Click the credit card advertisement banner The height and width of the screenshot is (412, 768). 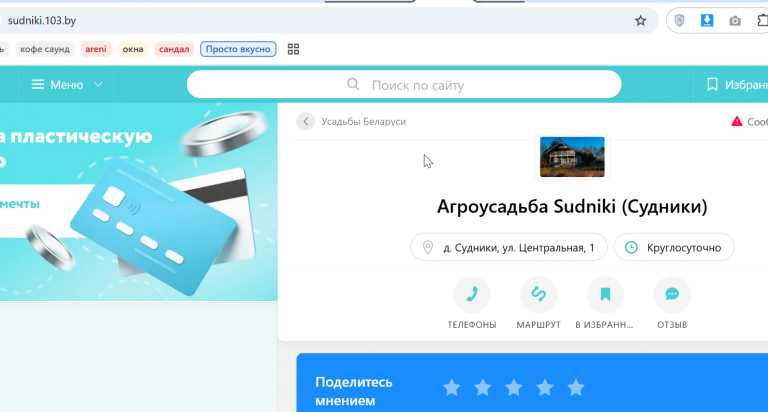point(139,201)
